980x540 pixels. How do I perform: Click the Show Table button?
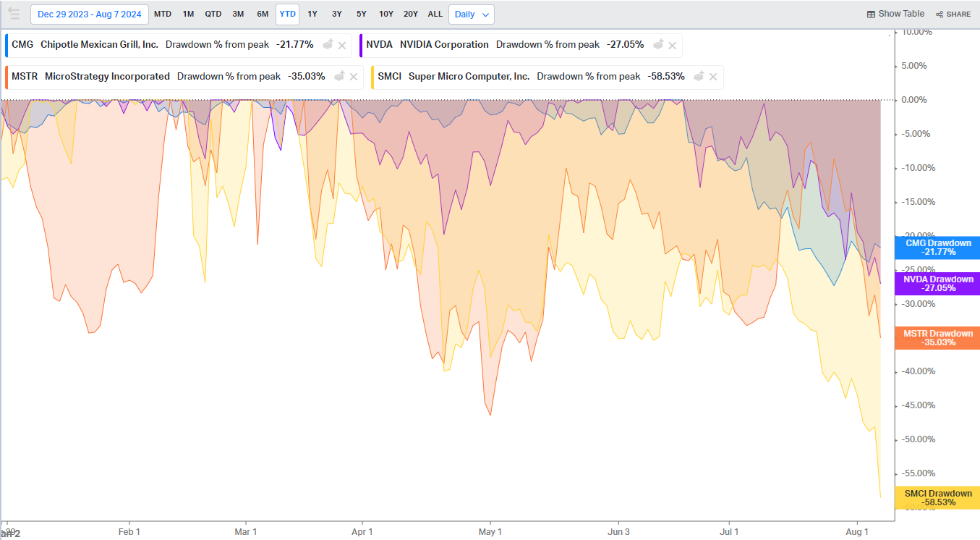[x=895, y=14]
